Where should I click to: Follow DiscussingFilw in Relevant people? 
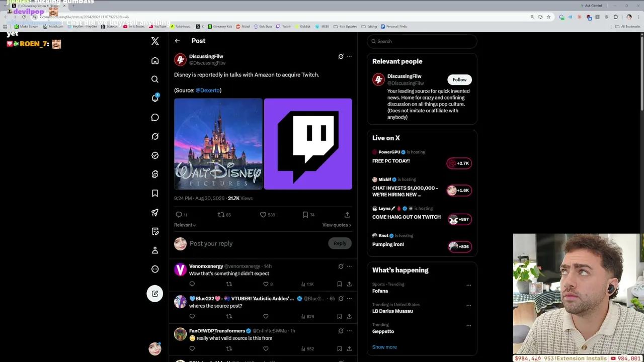pyautogui.click(x=459, y=79)
